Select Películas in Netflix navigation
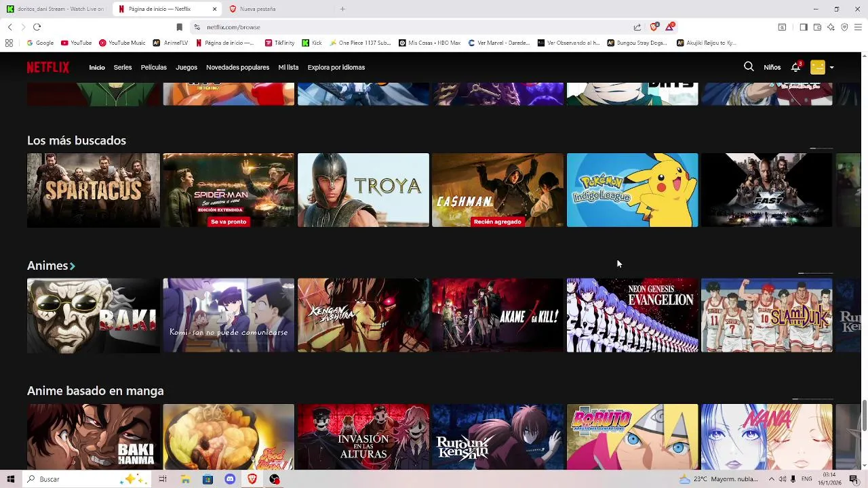Image resolution: width=868 pixels, height=488 pixels. click(x=154, y=67)
